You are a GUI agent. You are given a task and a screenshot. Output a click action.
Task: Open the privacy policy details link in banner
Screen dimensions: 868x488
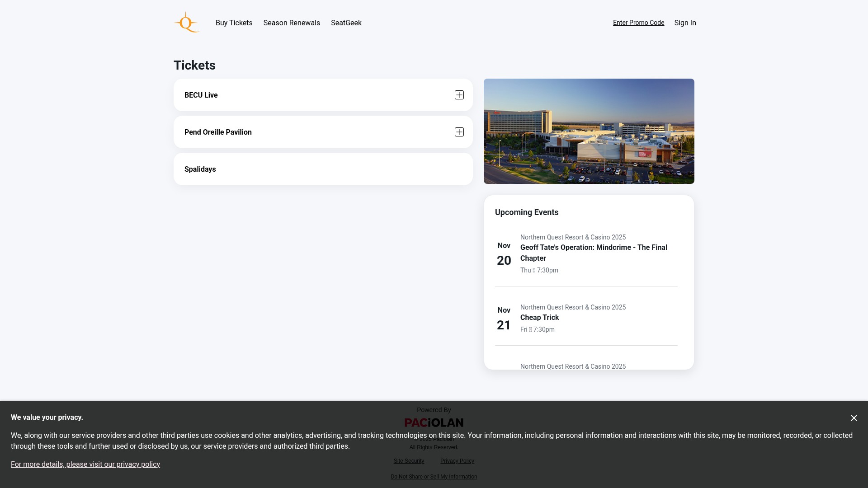coord(85,464)
